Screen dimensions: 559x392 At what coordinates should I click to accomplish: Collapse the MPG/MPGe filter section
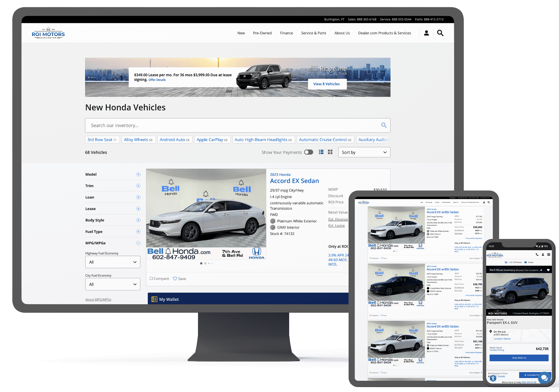(x=138, y=243)
